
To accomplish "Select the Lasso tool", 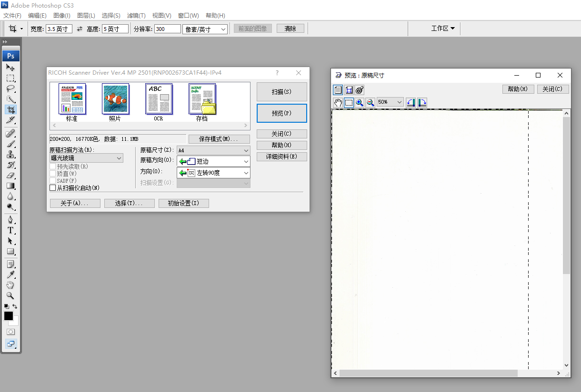I will [10, 88].
